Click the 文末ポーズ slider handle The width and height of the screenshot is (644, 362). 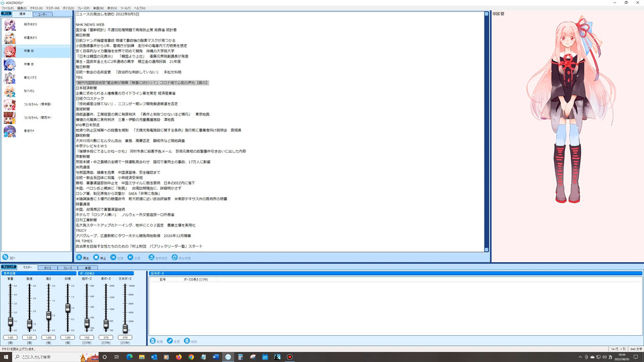[x=125, y=328]
